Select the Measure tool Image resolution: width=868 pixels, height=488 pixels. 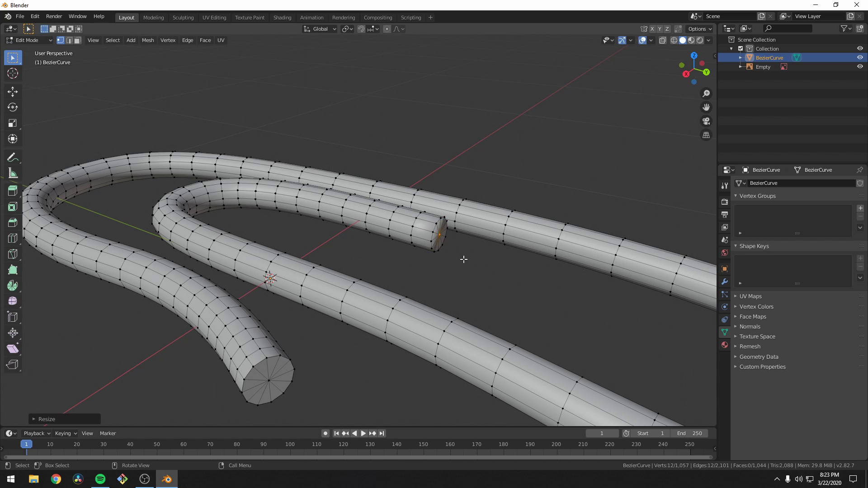pyautogui.click(x=12, y=173)
